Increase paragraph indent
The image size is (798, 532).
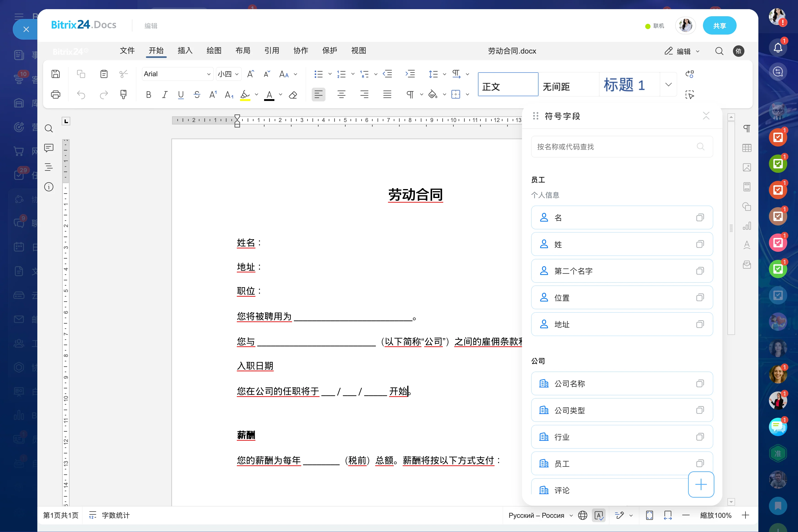[x=410, y=74]
